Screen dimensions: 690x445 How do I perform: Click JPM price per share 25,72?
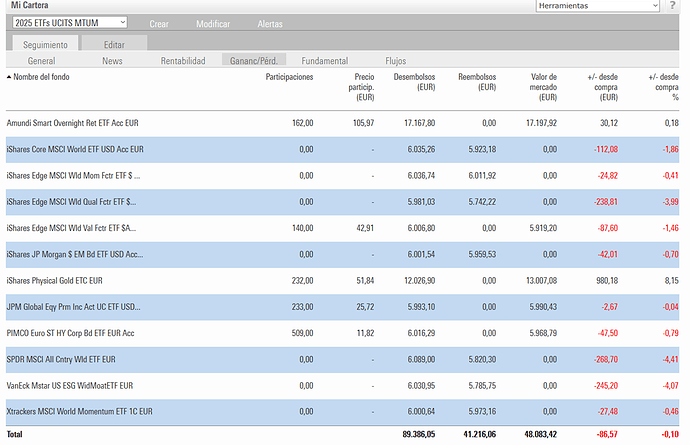[365, 307]
